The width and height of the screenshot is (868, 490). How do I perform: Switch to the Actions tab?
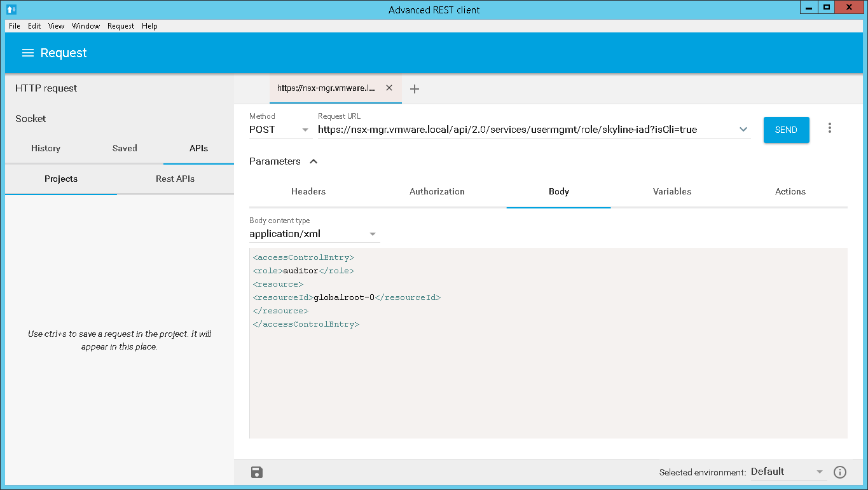(790, 191)
